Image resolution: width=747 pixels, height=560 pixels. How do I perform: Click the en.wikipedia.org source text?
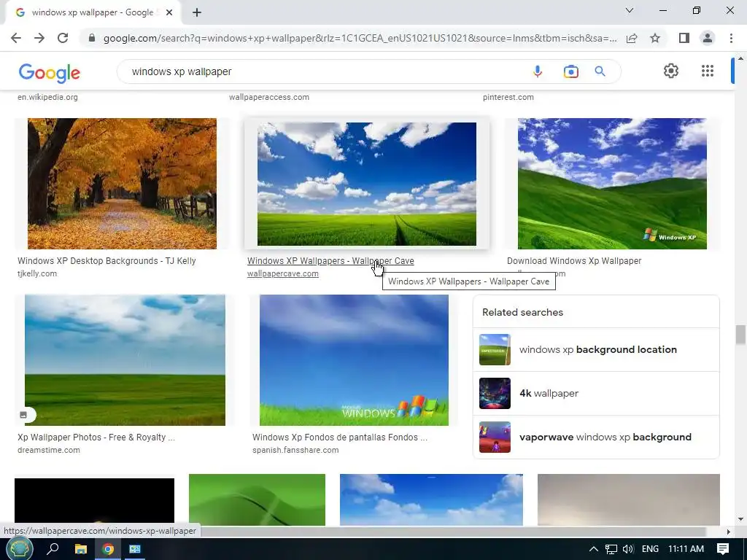tap(47, 97)
